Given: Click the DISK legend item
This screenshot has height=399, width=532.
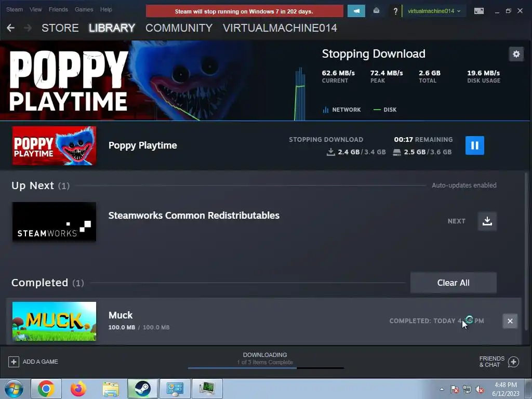Looking at the screenshot, I should [385, 110].
